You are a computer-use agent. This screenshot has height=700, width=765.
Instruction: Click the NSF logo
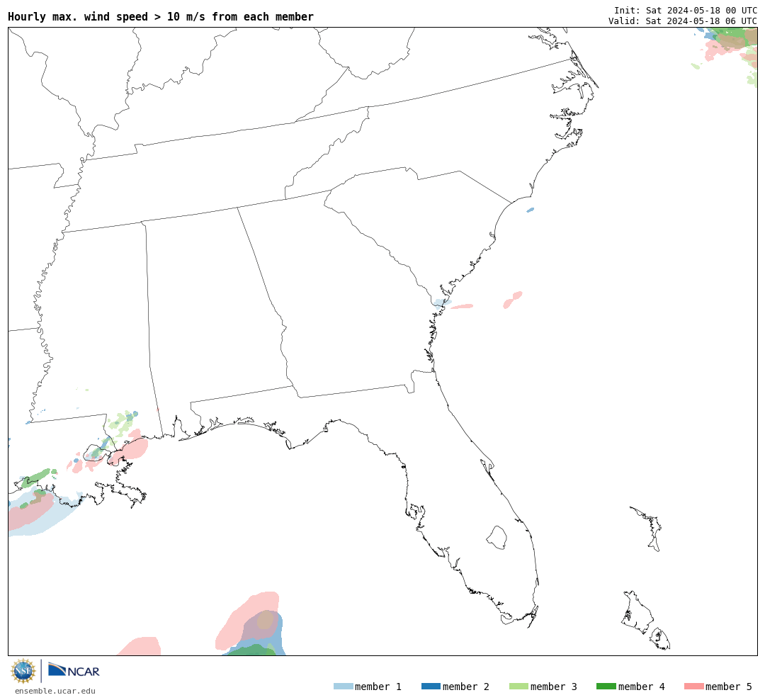[x=23, y=671]
